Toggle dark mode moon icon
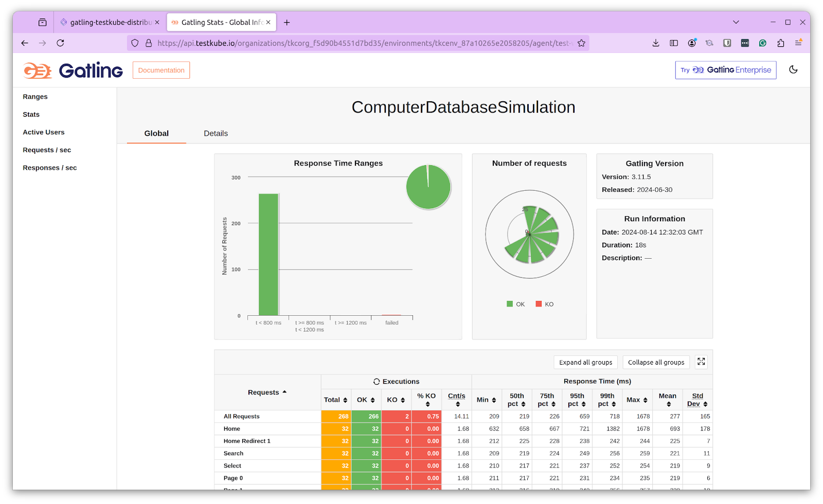Image resolution: width=823 pixels, height=504 pixels. [x=793, y=70]
